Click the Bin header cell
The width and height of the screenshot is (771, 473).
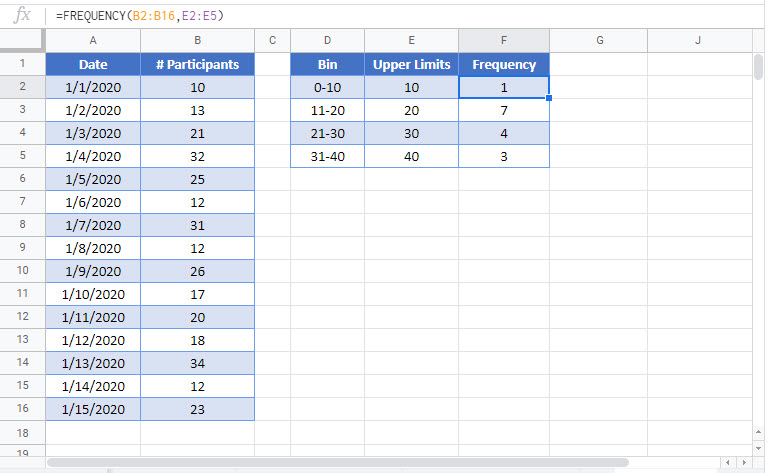(327, 64)
